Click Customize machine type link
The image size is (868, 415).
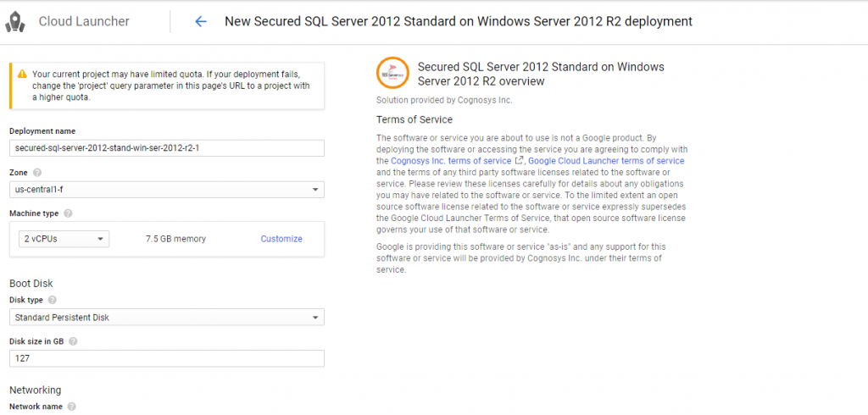coord(281,239)
